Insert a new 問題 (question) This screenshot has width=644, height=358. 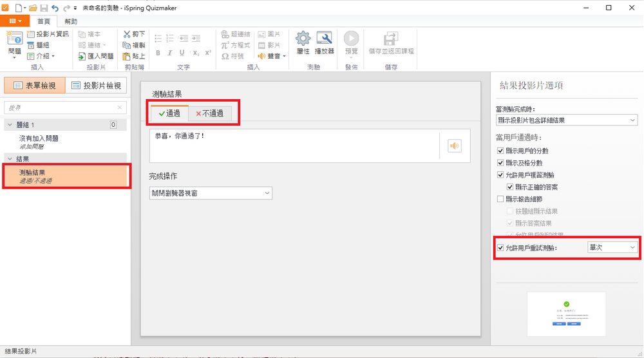[x=14, y=45]
